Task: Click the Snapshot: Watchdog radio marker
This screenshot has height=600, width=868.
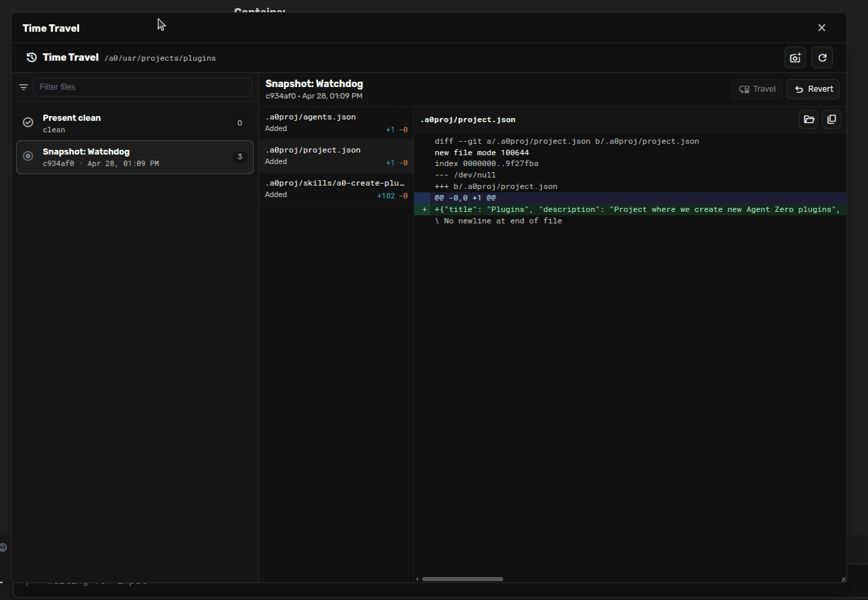Action: click(x=28, y=156)
